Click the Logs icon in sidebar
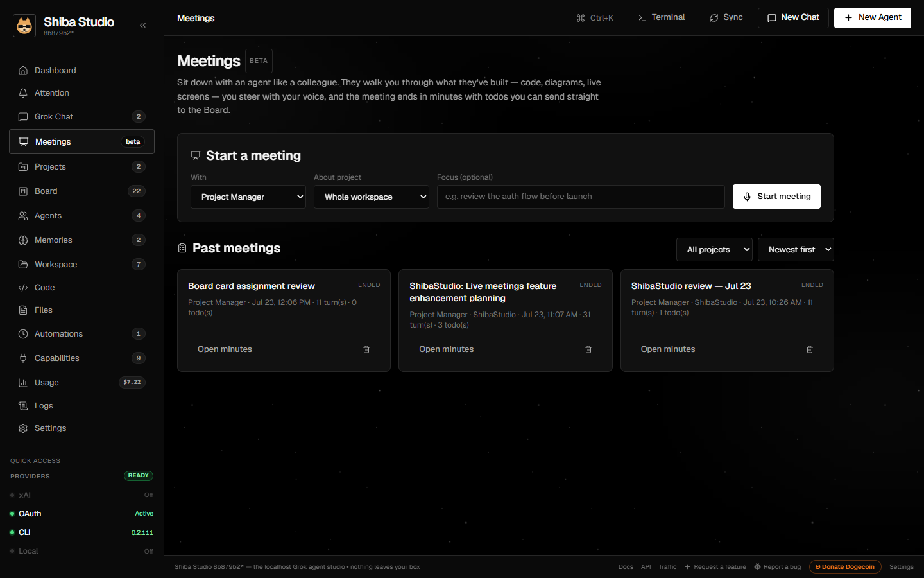Image resolution: width=924 pixels, height=578 pixels. tap(23, 406)
